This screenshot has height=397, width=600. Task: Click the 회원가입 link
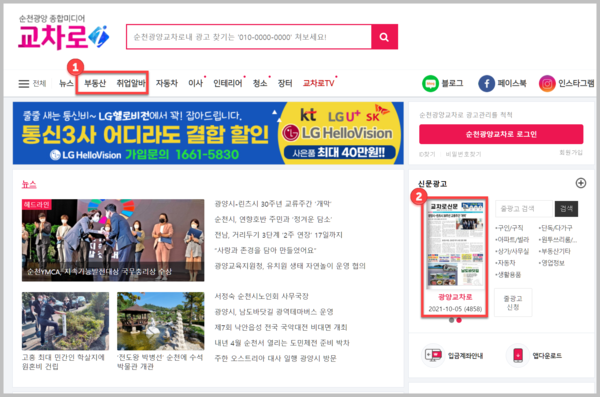571,152
